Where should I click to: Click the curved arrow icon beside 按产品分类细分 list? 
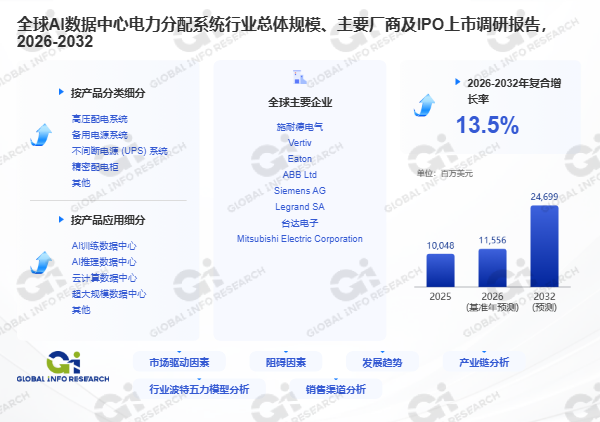41,135
